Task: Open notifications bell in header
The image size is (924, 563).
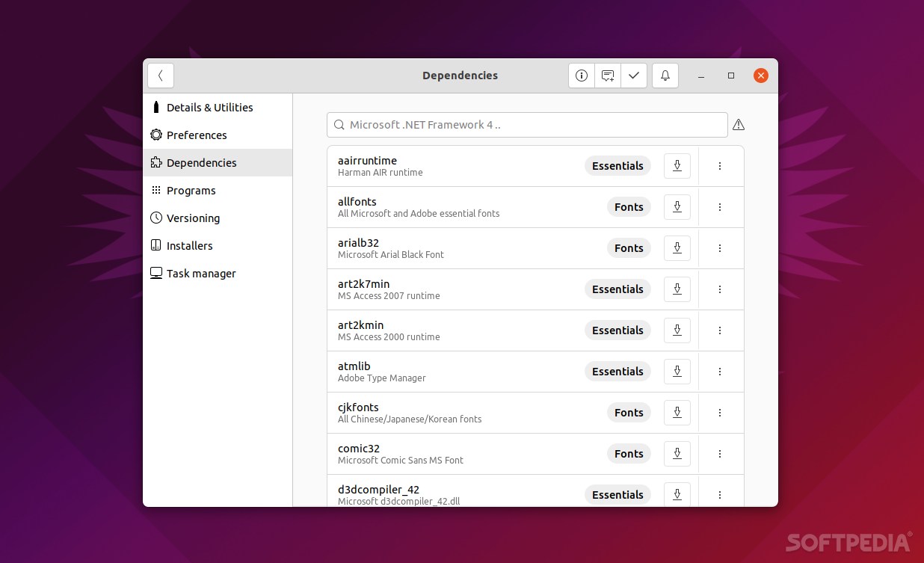Action: (665, 76)
